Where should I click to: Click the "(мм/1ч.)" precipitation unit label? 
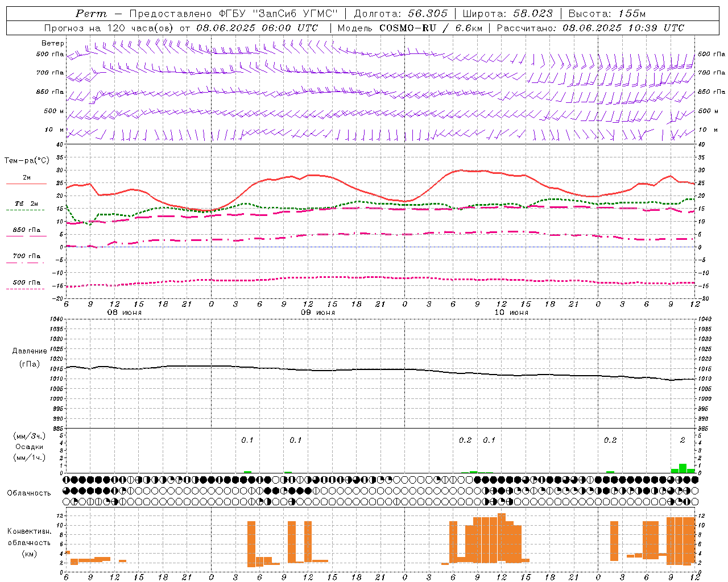[30, 458]
